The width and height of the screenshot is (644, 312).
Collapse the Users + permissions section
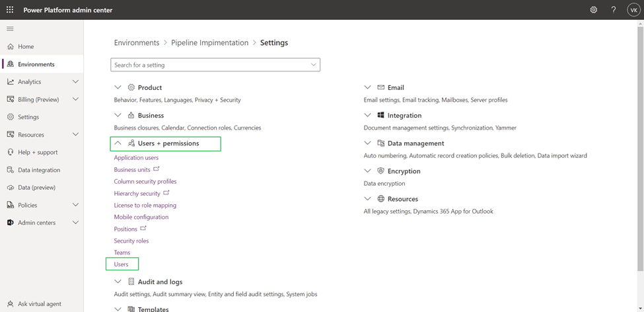pyautogui.click(x=118, y=143)
